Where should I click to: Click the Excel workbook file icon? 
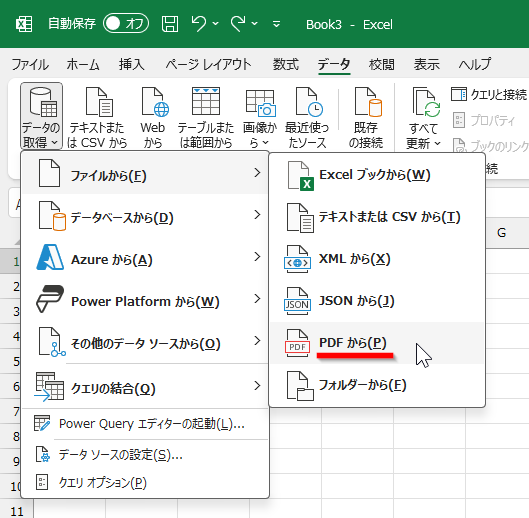[x=300, y=176]
